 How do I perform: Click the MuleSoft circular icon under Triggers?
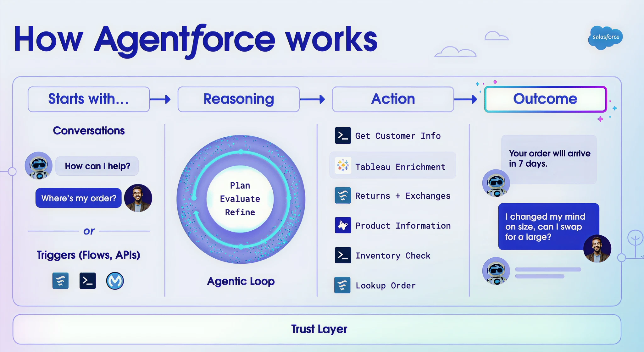[x=115, y=281]
